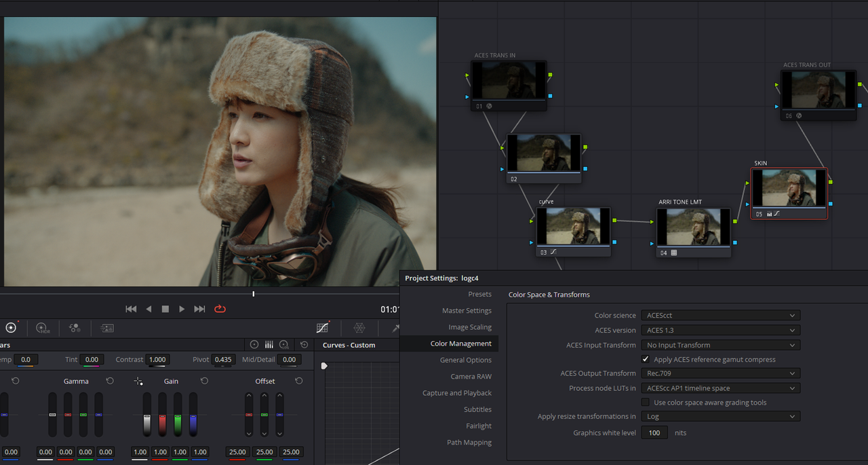The image size is (868, 465).
Task: Open the Subtitles settings page
Action: click(478, 409)
